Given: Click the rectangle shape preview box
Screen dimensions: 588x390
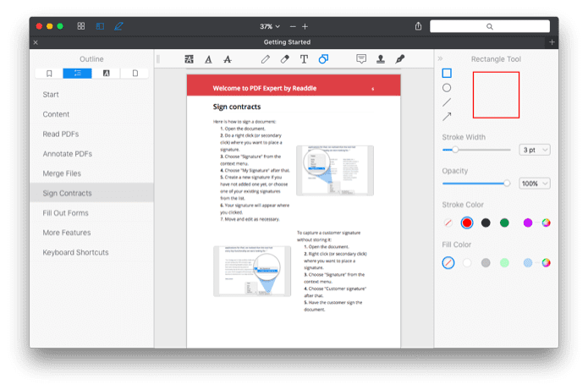Looking at the screenshot, I should tap(496, 95).
